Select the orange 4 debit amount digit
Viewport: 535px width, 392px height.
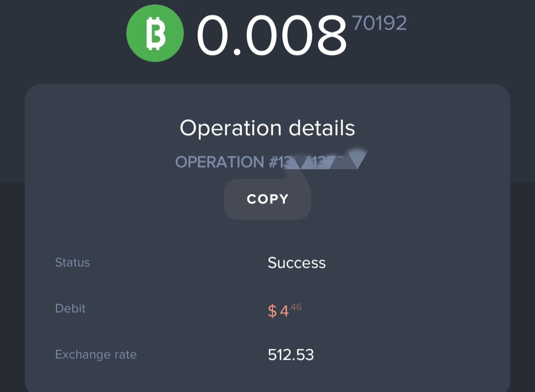284,311
